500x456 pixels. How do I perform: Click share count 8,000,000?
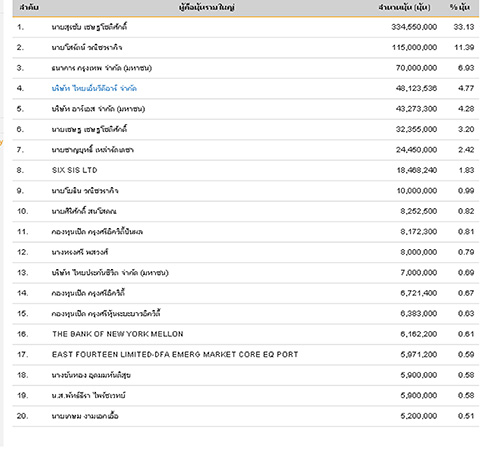pos(419,252)
